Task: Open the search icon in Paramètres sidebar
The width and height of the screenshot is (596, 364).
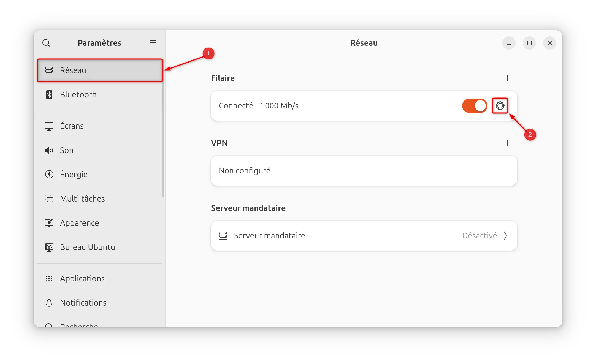Action: 46,43
